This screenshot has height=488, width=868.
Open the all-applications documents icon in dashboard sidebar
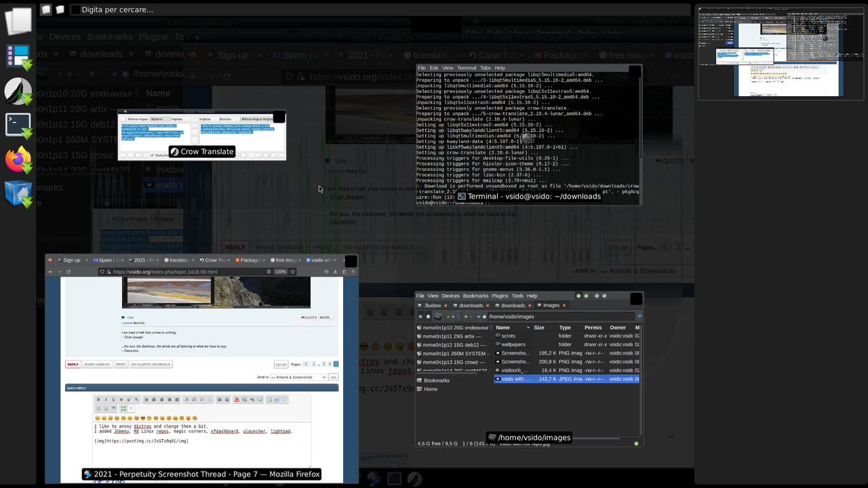(x=18, y=20)
